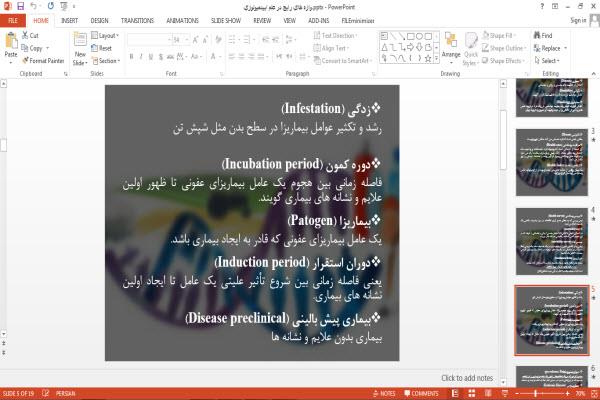Click the Redo icon in the quick access toolbar
This screenshot has width=600, height=400.
(51, 6)
